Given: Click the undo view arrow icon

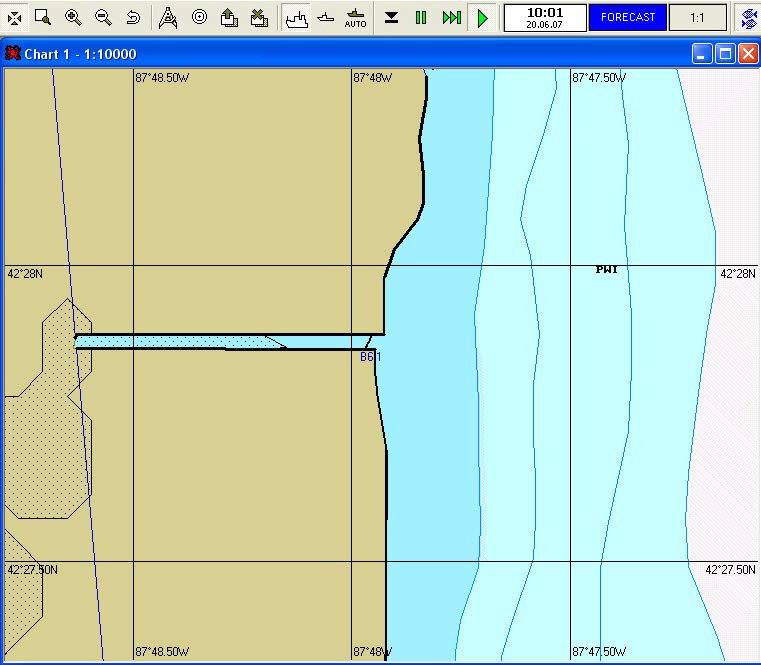Looking at the screenshot, I should pyautogui.click(x=132, y=18).
